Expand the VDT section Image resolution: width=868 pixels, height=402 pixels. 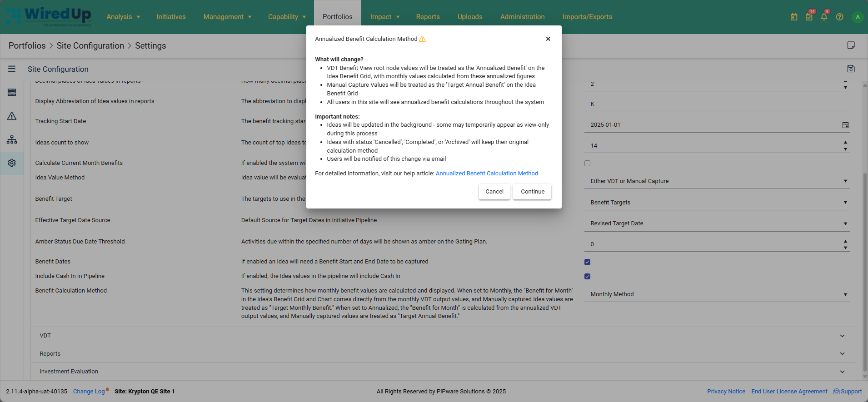[x=443, y=336]
